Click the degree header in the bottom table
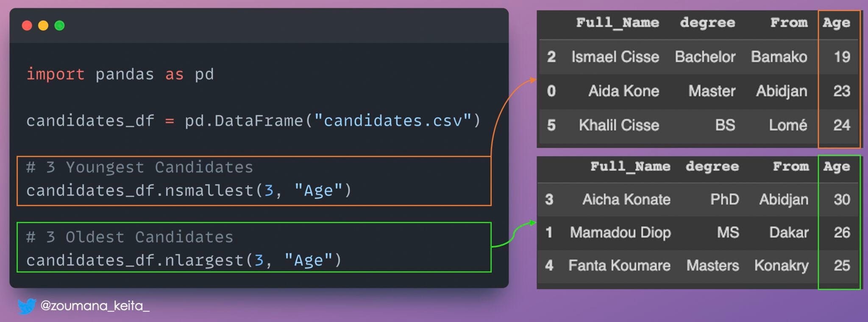Screen dimensions: 868x322 click(x=712, y=167)
